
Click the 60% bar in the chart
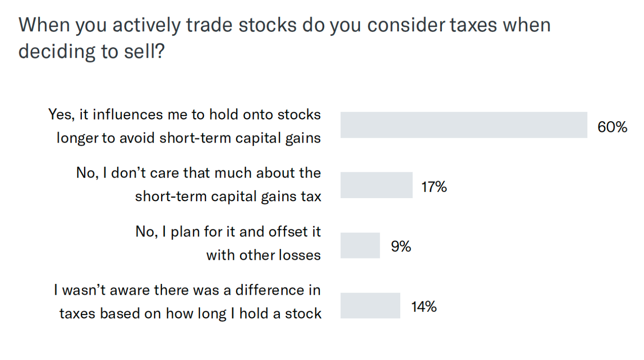463,125
